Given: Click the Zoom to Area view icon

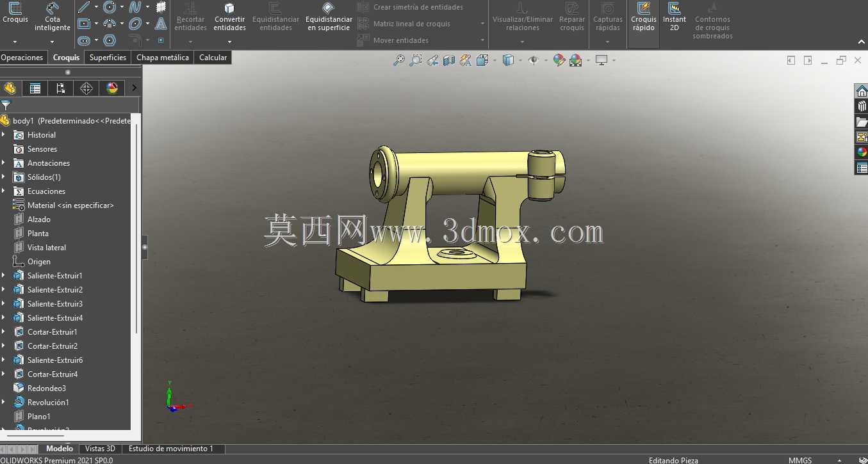Looking at the screenshot, I should click(416, 60).
